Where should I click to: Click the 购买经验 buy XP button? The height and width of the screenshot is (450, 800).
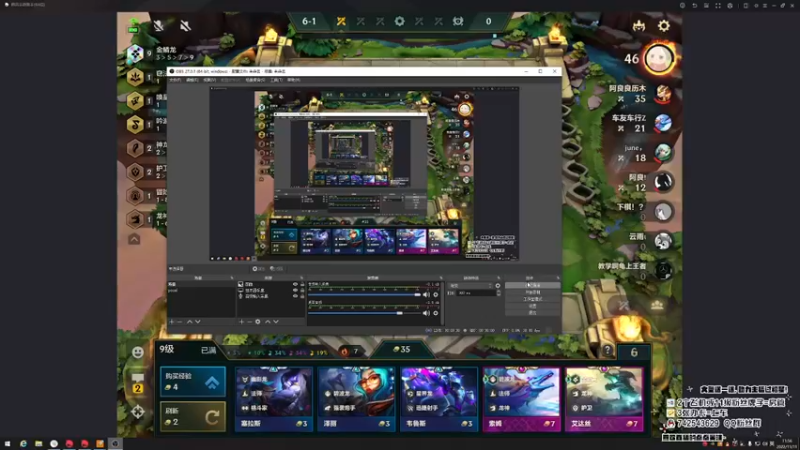coord(193,382)
